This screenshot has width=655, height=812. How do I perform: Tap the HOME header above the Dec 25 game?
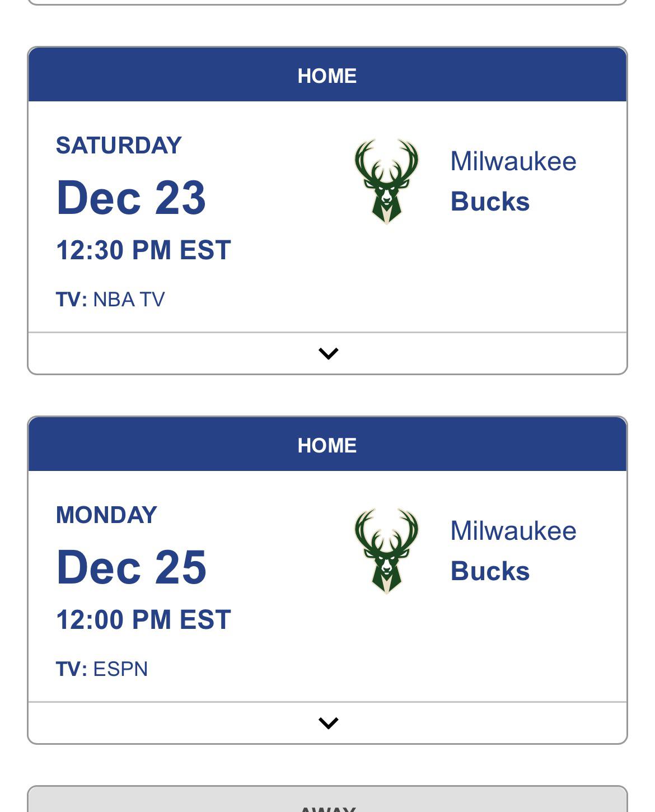[327, 445]
